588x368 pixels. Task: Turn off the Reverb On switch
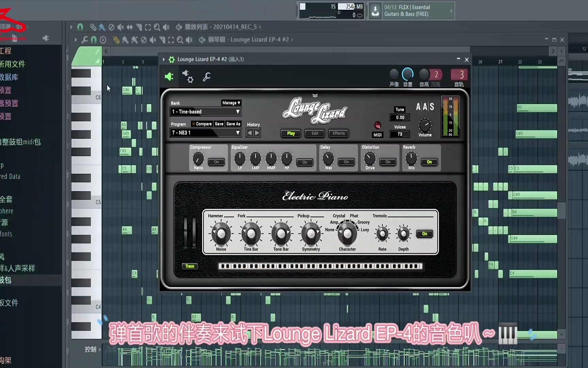pos(429,162)
